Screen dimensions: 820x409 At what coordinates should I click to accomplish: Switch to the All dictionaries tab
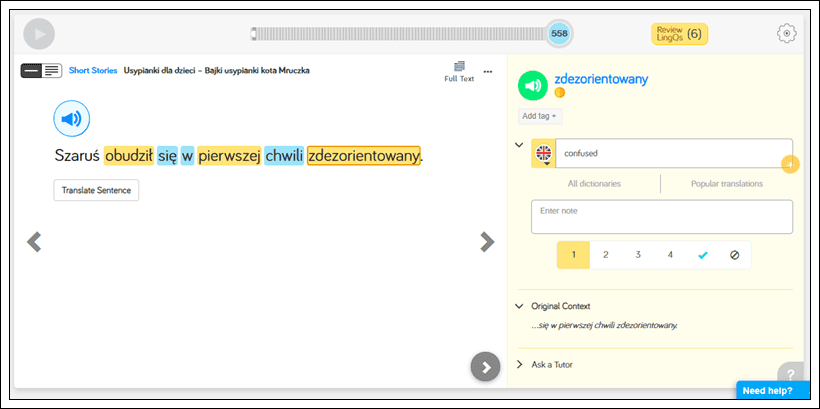click(594, 184)
